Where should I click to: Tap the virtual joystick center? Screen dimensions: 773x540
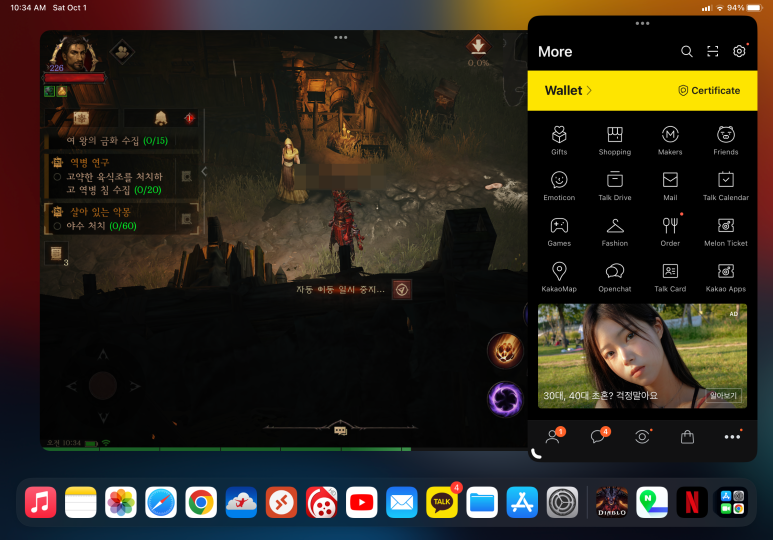pyautogui.click(x=103, y=386)
